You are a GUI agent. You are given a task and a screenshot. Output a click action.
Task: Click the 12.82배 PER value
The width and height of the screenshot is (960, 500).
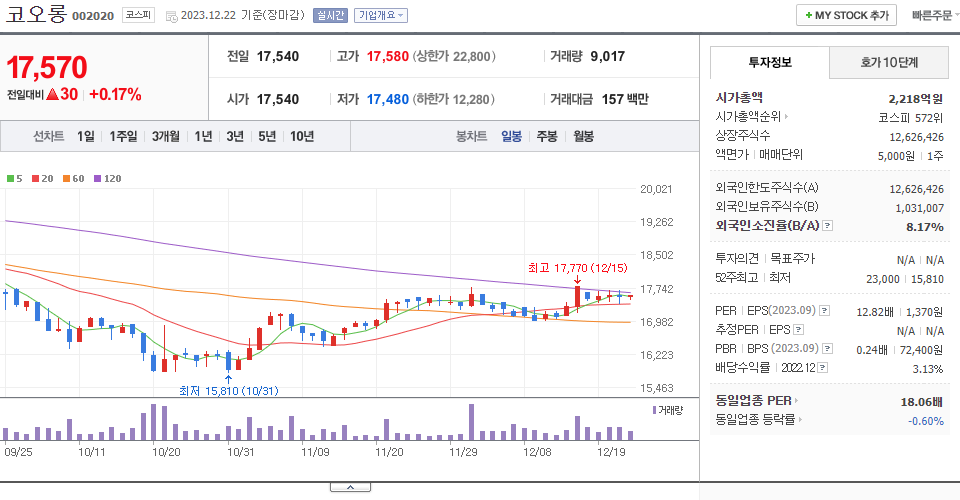point(874,312)
